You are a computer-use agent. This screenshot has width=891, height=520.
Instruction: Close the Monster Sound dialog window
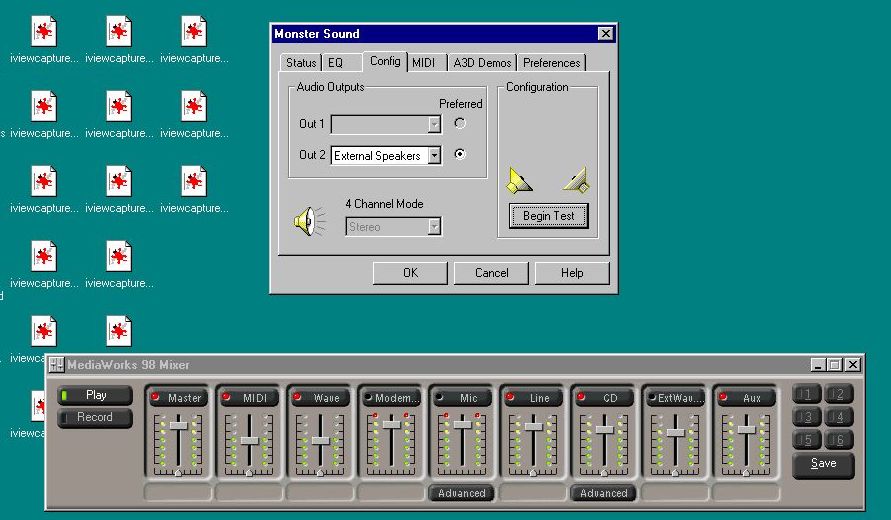[606, 34]
